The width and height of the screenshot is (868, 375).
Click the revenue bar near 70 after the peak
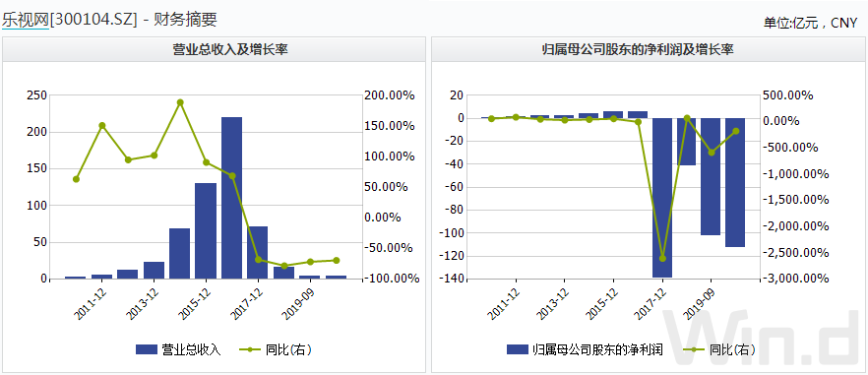(258, 253)
